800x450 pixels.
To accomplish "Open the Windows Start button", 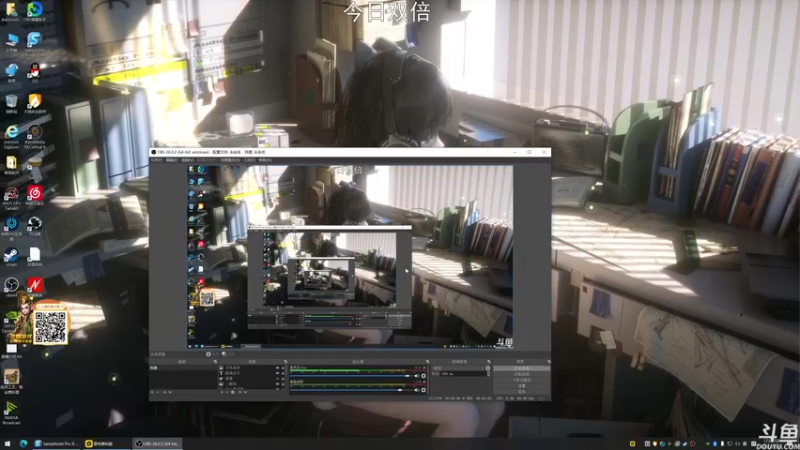I will pos(7,444).
